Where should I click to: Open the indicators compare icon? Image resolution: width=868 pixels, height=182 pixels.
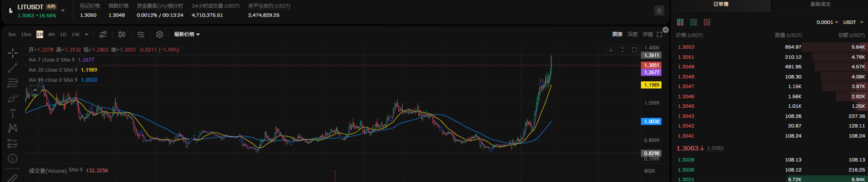click(x=103, y=34)
